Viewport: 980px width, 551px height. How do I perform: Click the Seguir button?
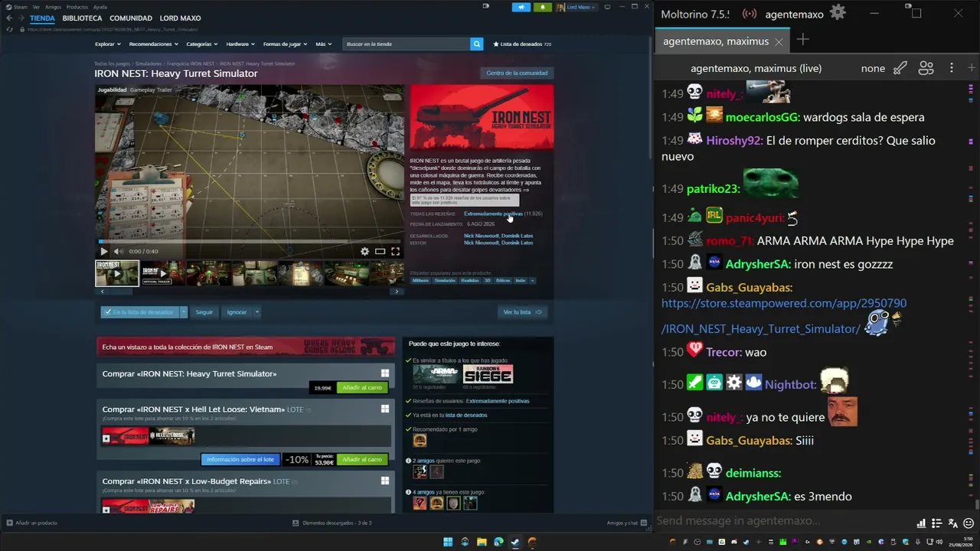pos(204,312)
